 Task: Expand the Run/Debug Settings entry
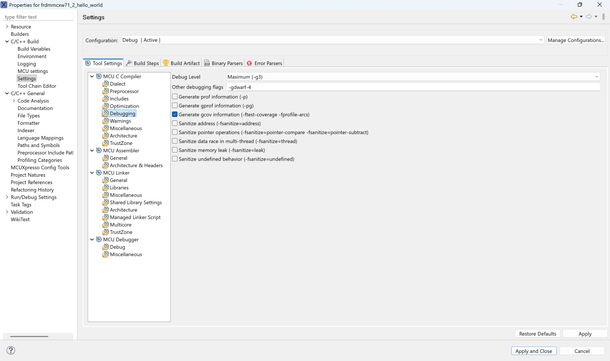(x=7, y=197)
